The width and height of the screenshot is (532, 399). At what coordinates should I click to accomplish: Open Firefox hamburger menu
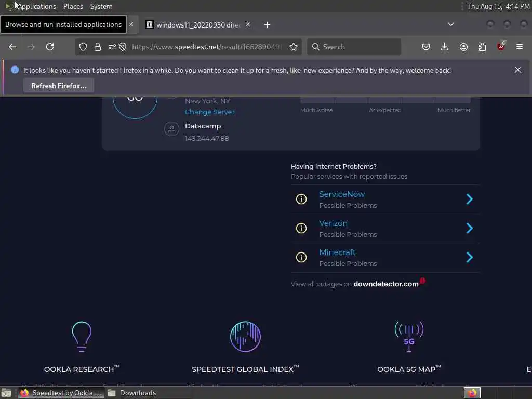coord(520,47)
